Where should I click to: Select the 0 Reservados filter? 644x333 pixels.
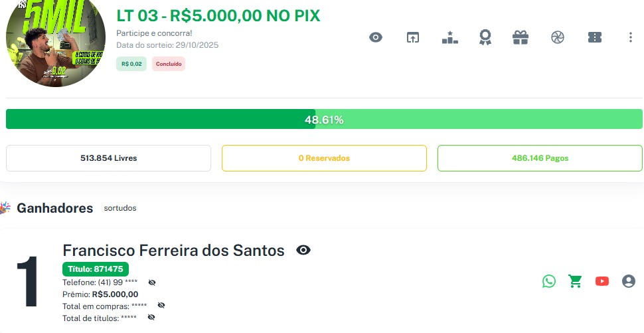(324, 158)
